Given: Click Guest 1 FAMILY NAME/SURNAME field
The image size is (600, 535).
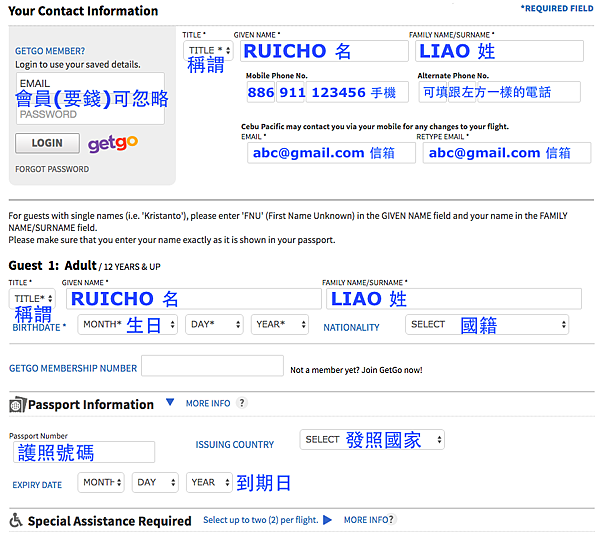Looking at the screenshot, I should tap(454, 299).
